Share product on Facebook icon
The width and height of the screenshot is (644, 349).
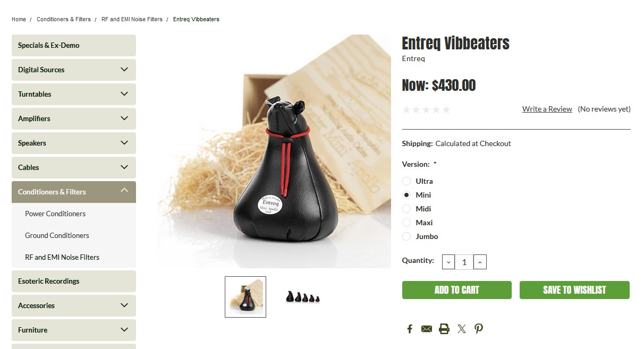pos(410,329)
